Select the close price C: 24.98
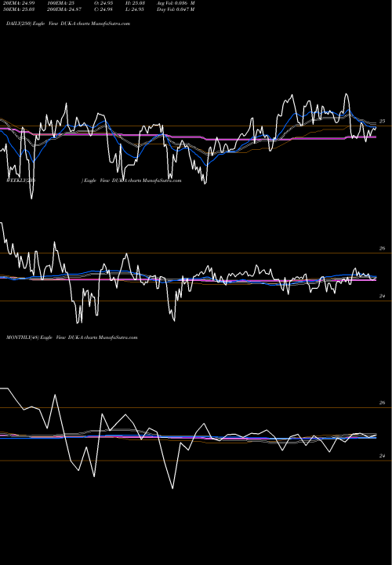The width and height of the screenshot is (392, 565). (x=104, y=9)
